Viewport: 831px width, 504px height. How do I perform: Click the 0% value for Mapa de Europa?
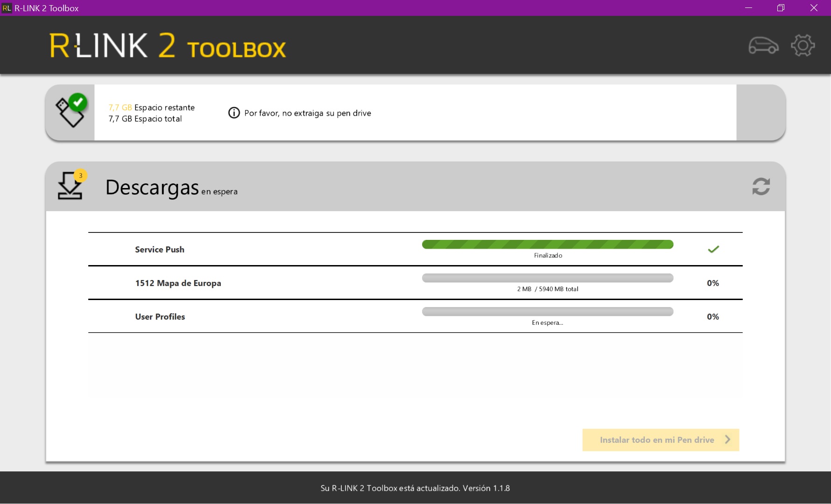pyautogui.click(x=712, y=283)
